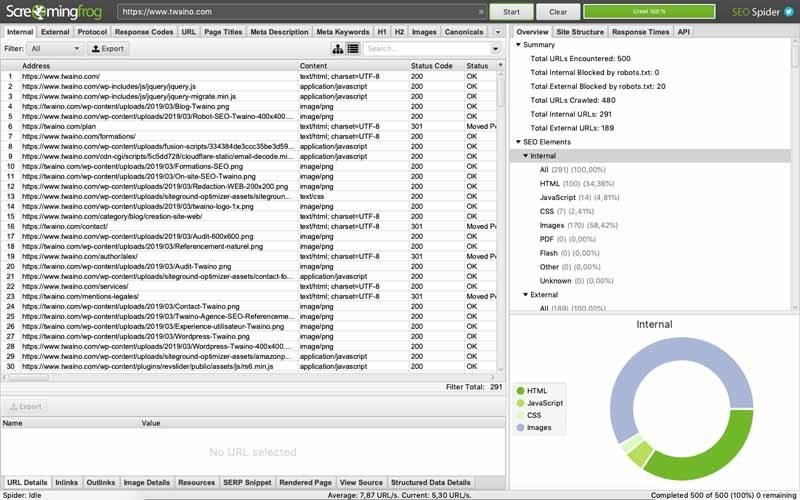This screenshot has height=500, width=800.
Task: Open the Meta Keywords tab
Action: (x=342, y=32)
